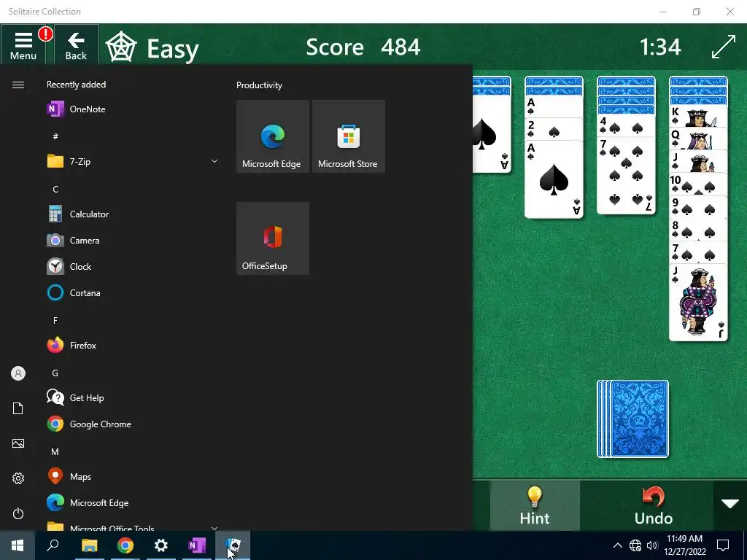Viewport: 747px width, 560px height.
Task: Expand the Solitaire bottom toolbar arrow
Action: [x=729, y=505]
